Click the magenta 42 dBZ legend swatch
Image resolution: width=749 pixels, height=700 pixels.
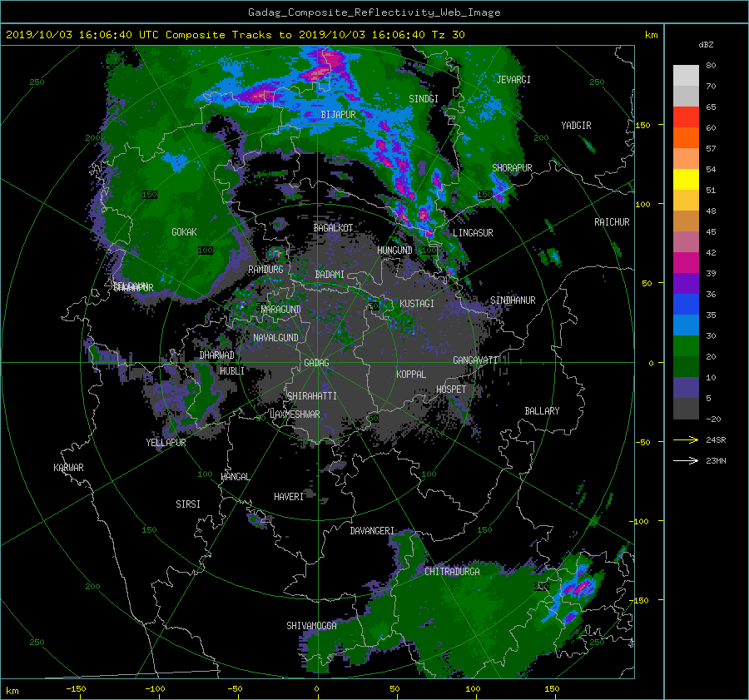686,262
